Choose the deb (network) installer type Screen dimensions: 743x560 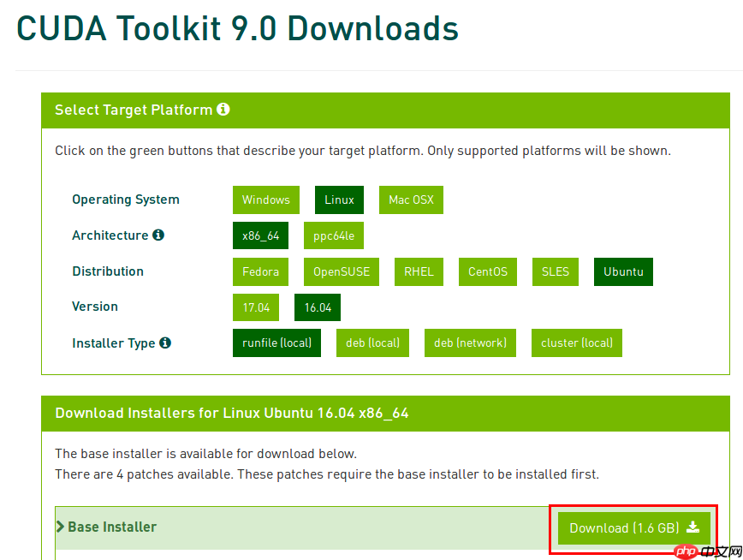(x=470, y=343)
